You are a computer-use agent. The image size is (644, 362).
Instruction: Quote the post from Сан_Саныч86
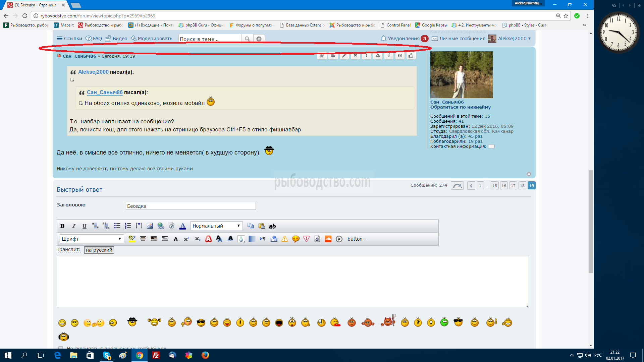400,56
